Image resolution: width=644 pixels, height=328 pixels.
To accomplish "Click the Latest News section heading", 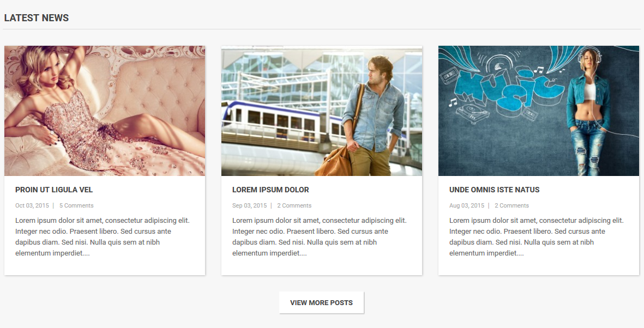I will click(x=36, y=17).
